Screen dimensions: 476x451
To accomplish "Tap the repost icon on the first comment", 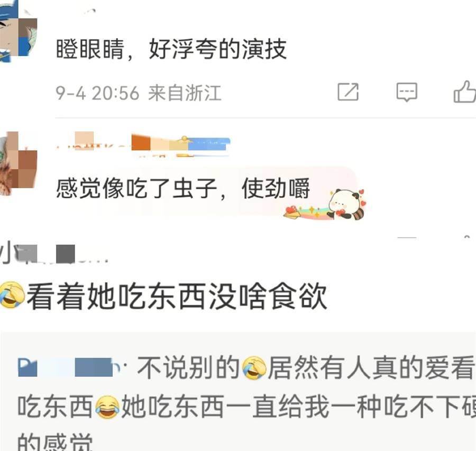I will 348,91.
